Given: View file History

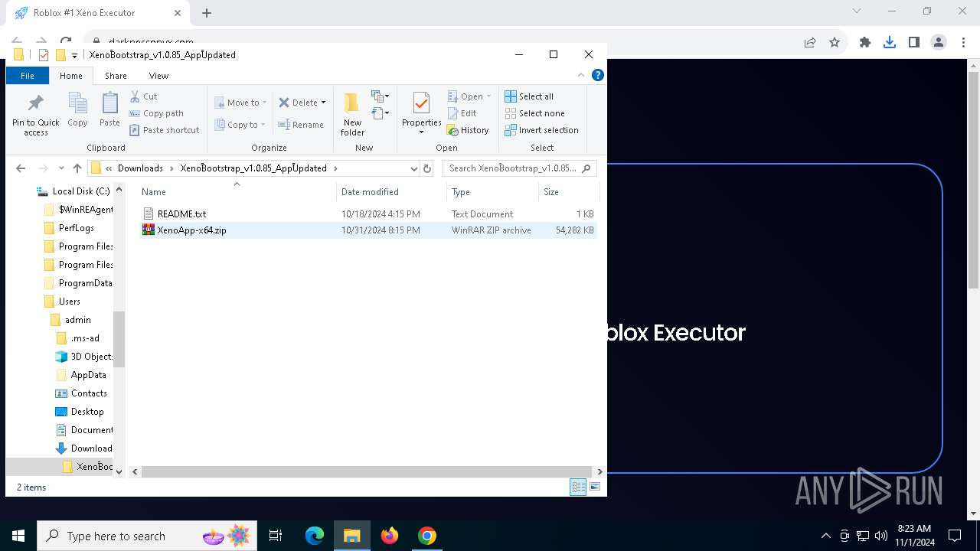Looking at the screenshot, I should tap(468, 130).
